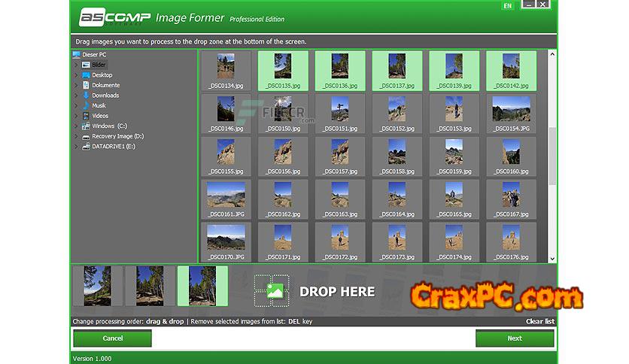This screenshot has width=629, height=364.
Task: Expand the Musik tree node
Action: (x=76, y=105)
